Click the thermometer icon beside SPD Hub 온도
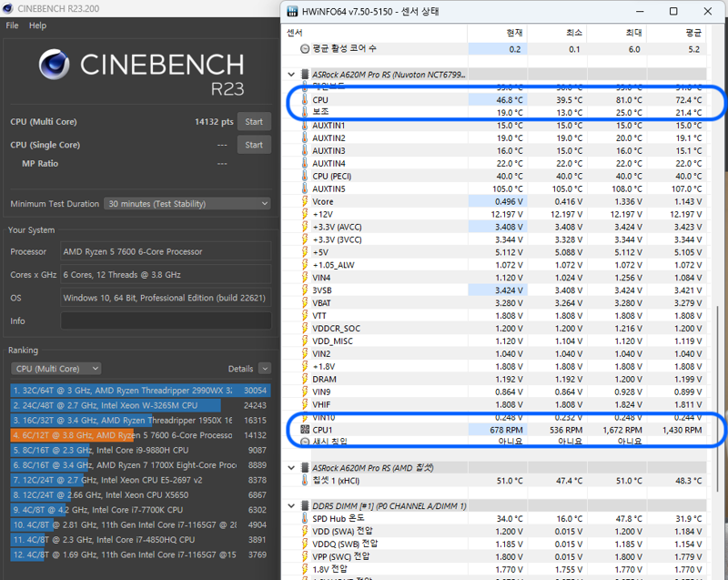Viewport: 728px width, 580px height. tap(305, 518)
